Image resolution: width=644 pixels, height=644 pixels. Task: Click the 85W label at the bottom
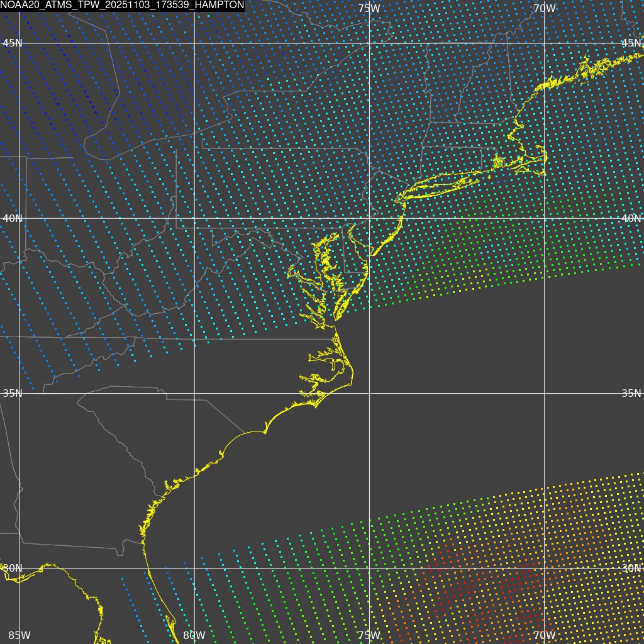19,636
